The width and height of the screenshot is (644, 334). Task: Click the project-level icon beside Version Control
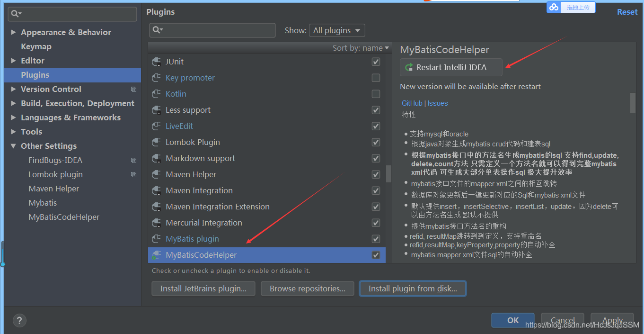(x=133, y=90)
